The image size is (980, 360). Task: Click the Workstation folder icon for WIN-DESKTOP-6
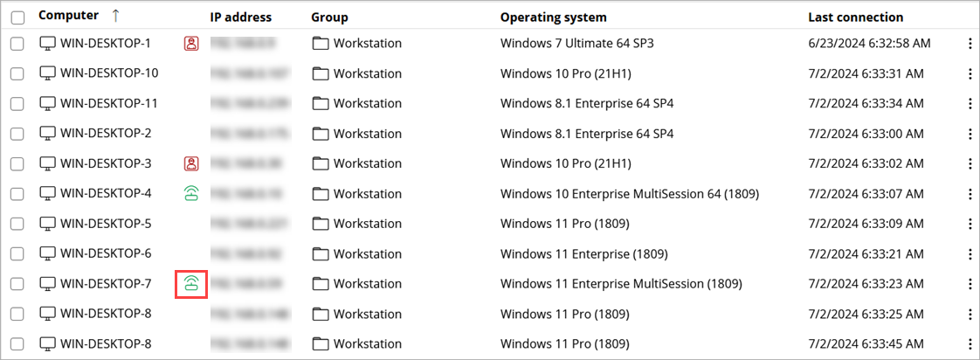point(321,253)
